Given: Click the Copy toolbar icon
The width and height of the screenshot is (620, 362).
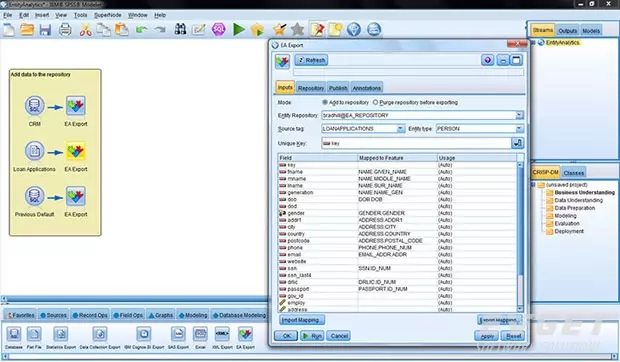Looking at the screenshot, I should (104, 30).
